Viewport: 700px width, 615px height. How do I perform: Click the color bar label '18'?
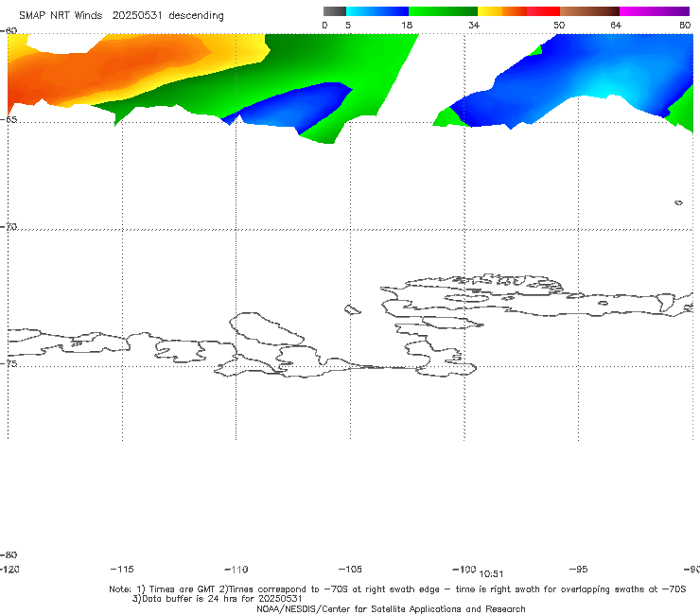tap(407, 25)
